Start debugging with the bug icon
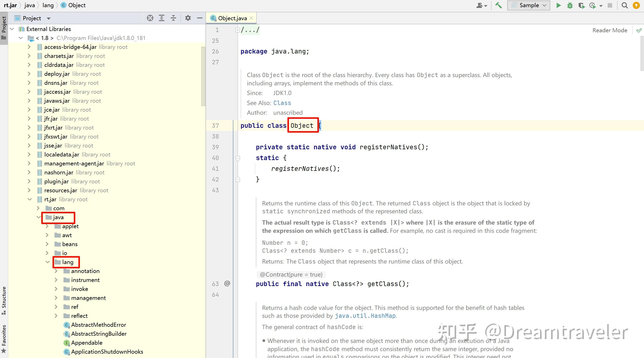Image resolution: width=644 pixels, height=358 pixels. (570, 5)
